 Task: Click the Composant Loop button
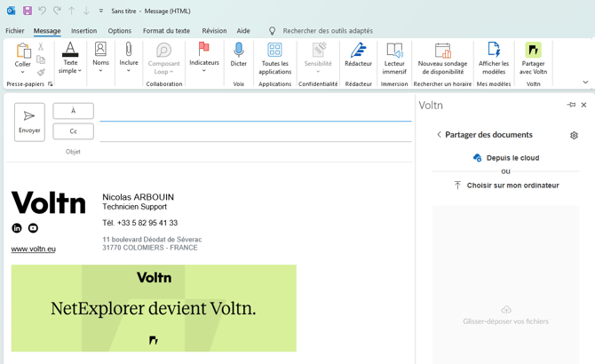point(164,59)
